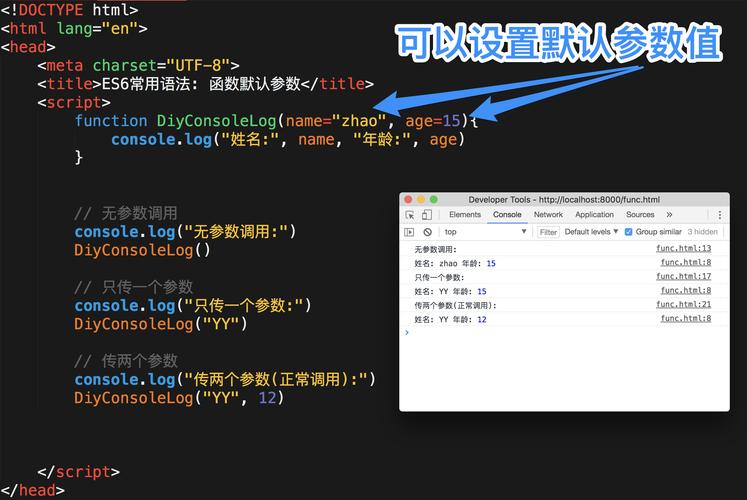Open the DevTools three-dot menu
The image size is (747, 500).
coord(719,215)
